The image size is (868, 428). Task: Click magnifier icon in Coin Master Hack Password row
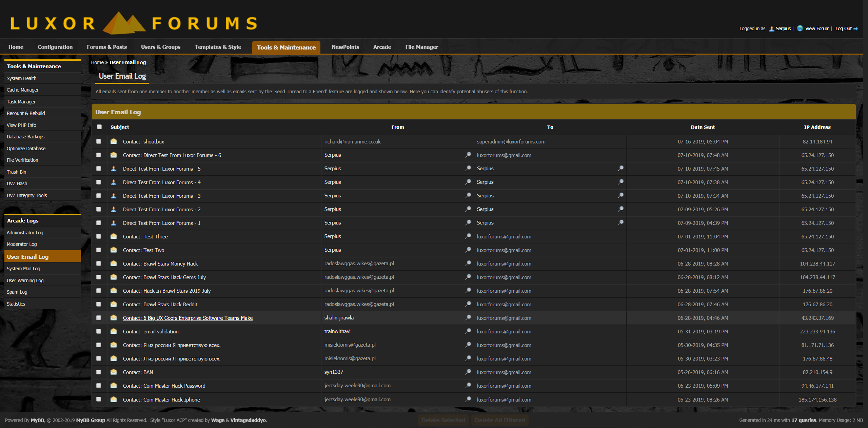(x=468, y=386)
